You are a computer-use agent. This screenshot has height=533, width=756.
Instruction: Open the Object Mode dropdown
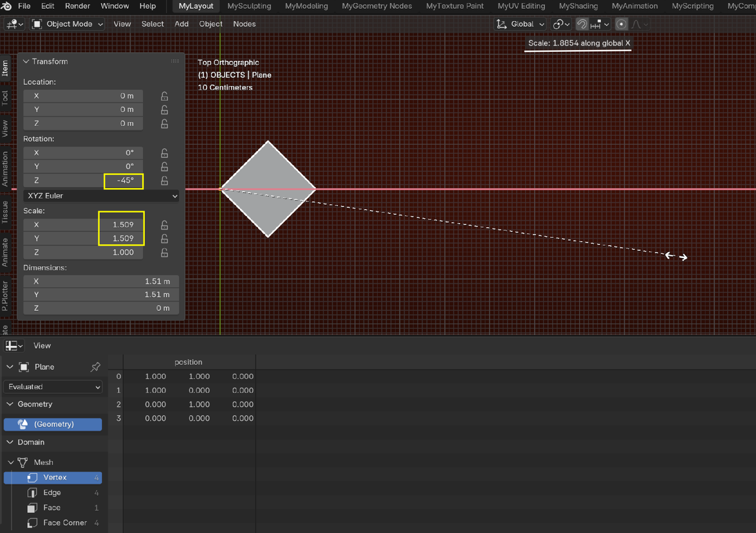(x=67, y=24)
